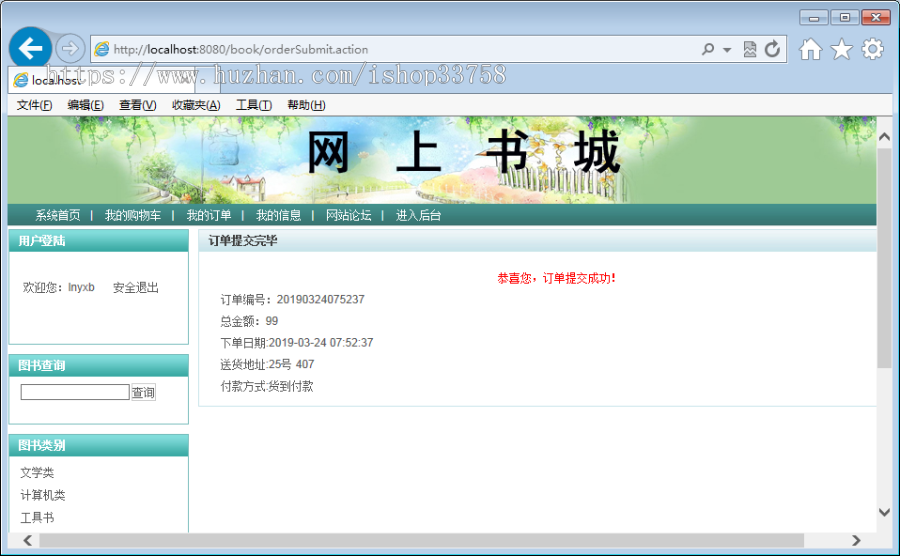Select the localhost browser tab
900x556 pixels.
coord(102,80)
